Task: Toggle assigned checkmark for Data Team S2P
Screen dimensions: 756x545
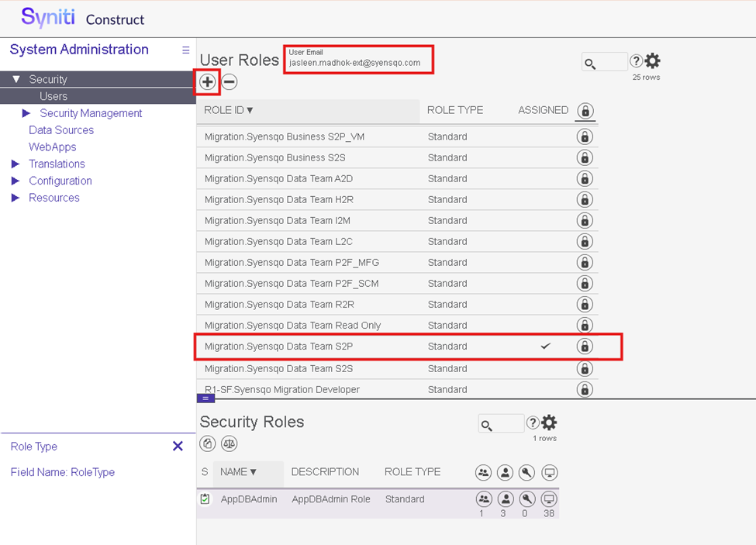Action: coord(545,347)
